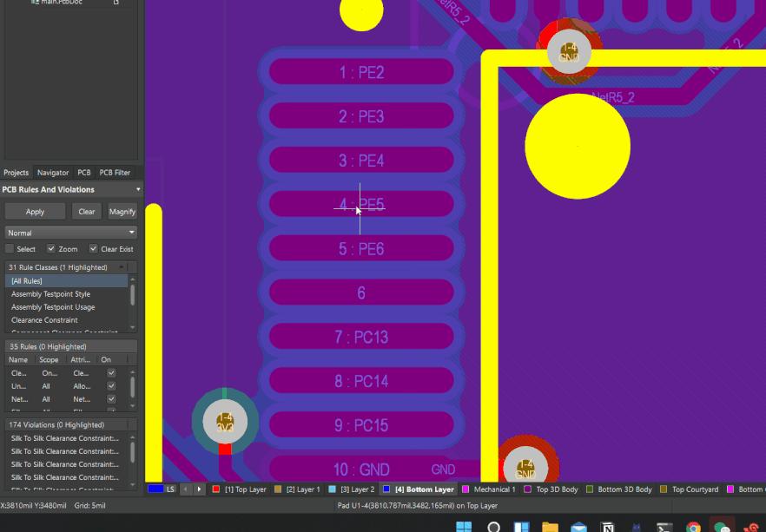
Task: Select first Silk To Silk Clearance violation
Action: click(67, 438)
